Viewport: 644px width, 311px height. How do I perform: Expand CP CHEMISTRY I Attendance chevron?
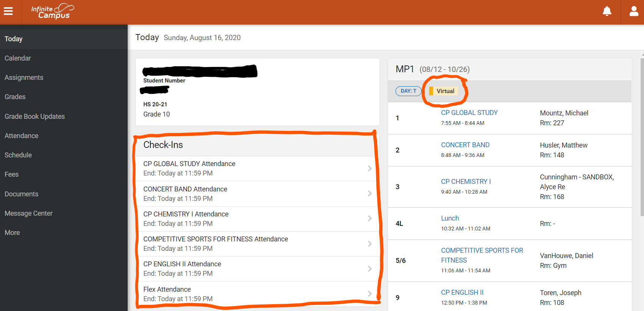(370, 218)
